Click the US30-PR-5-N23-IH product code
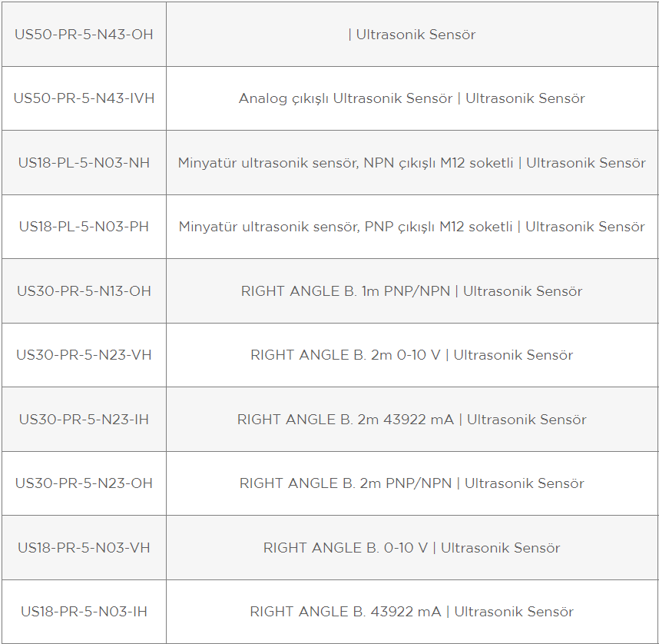Viewport: 659px width, 644px height. (x=84, y=420)
